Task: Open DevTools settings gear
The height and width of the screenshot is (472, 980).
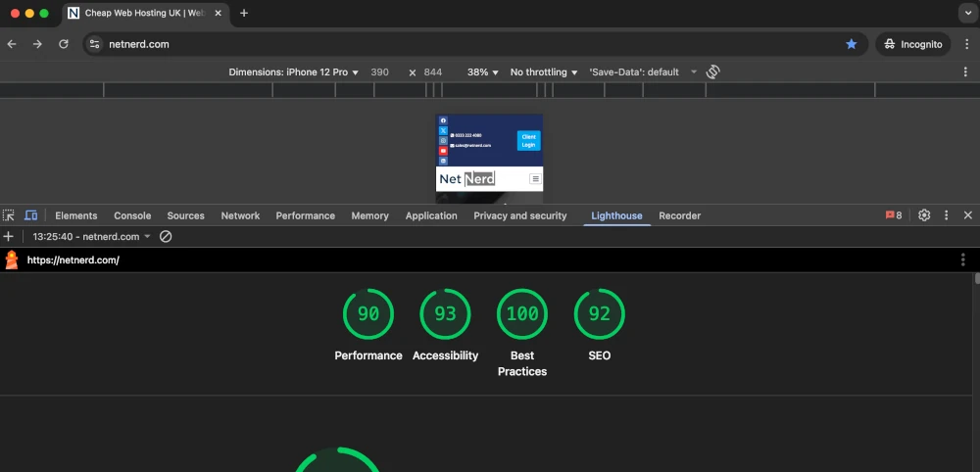Action: 923,215
